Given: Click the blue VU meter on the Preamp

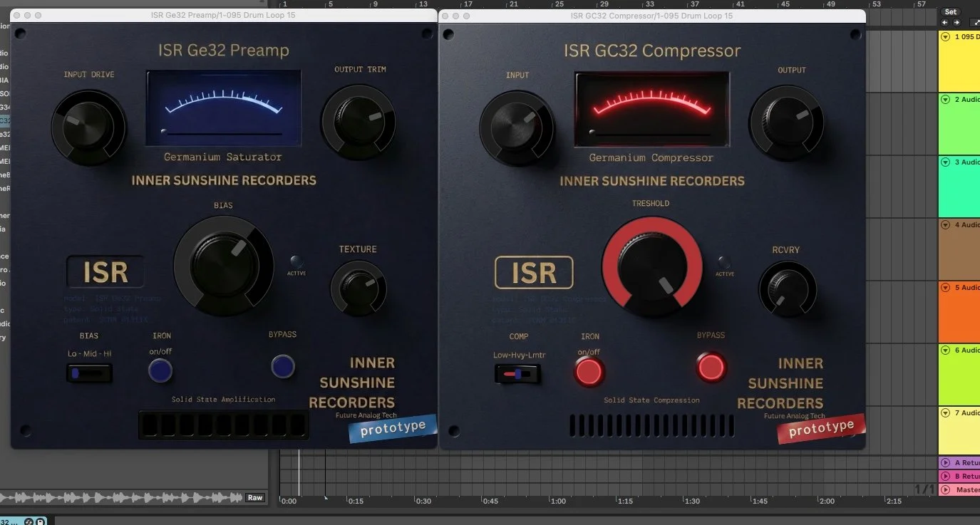Looking at the screenshot, I should coord(224,108).
